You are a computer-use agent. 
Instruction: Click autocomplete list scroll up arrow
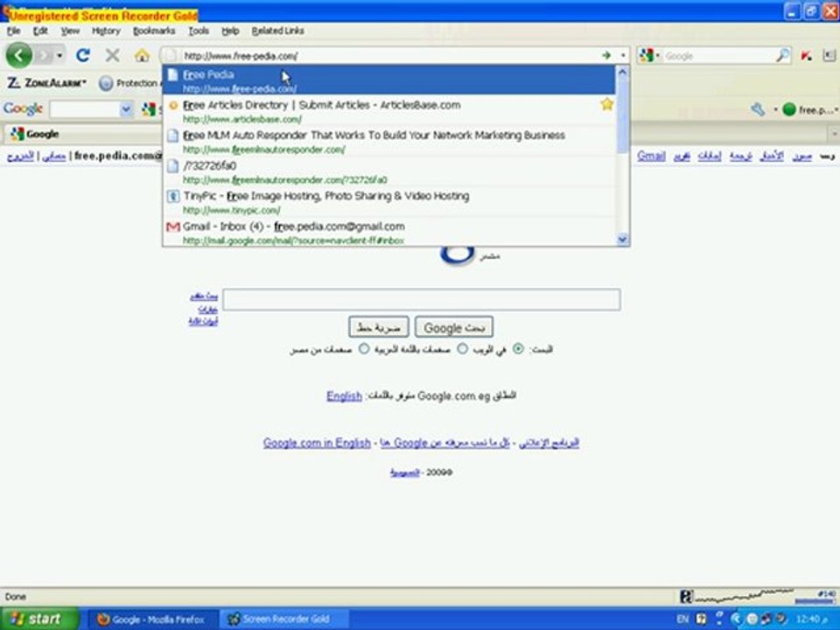(x=622, y=71)
